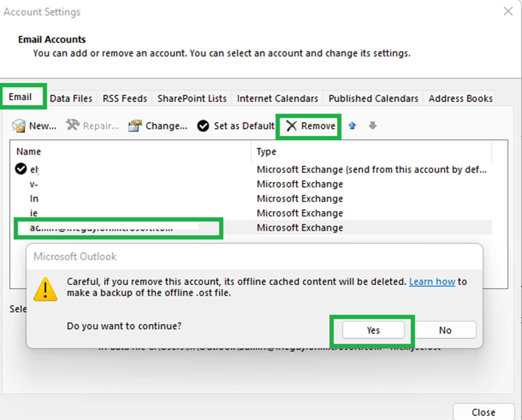Close Account Settings with X button
Screen dimensions: 522x420
pyautogui.click(x=508, y=11)
